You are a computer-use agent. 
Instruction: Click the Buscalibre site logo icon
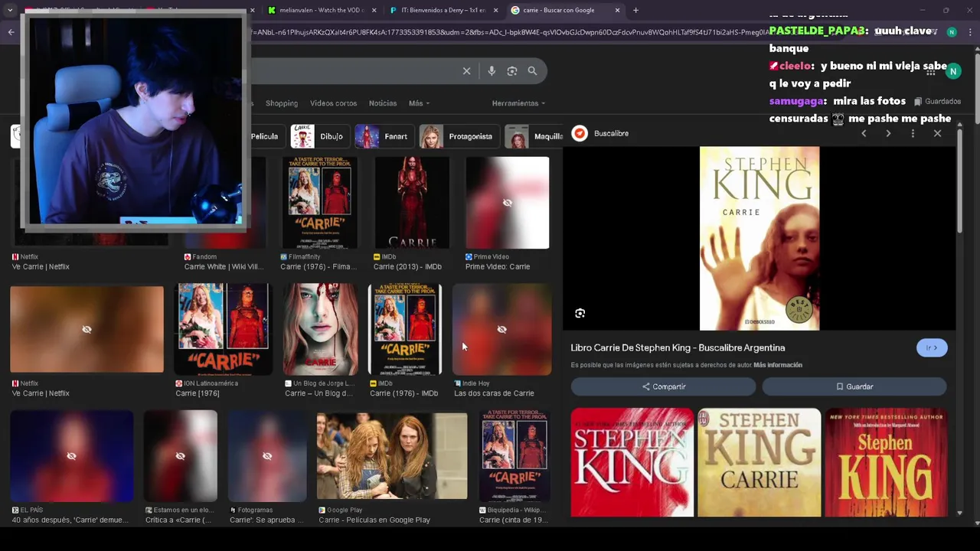(x=580, y=133)
